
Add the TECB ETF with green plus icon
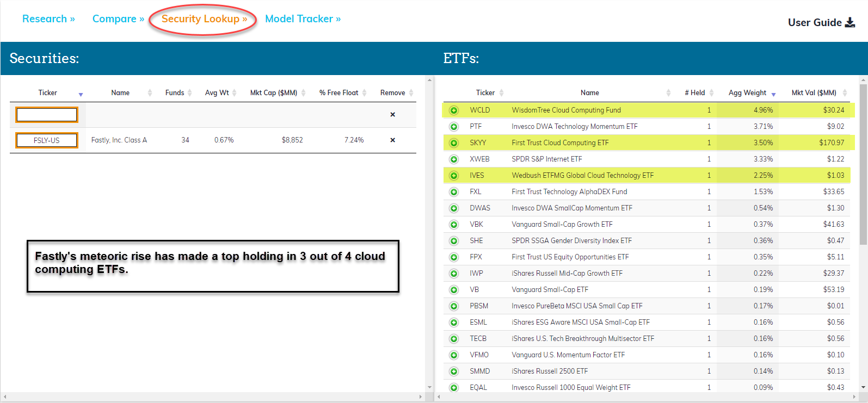(x=454, y=339)
